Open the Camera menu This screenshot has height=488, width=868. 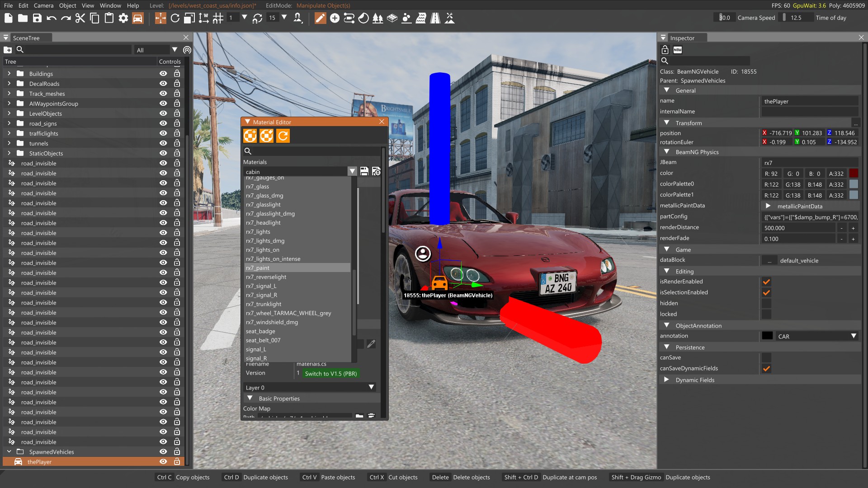43,5
